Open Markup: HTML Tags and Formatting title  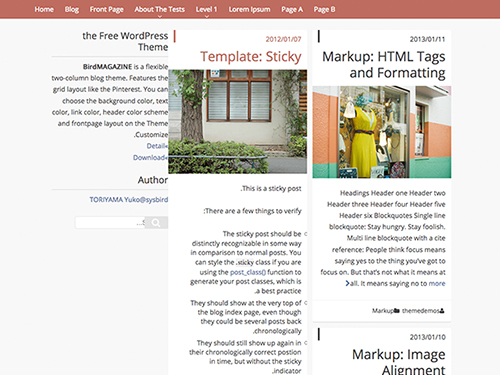click(384, 65)
